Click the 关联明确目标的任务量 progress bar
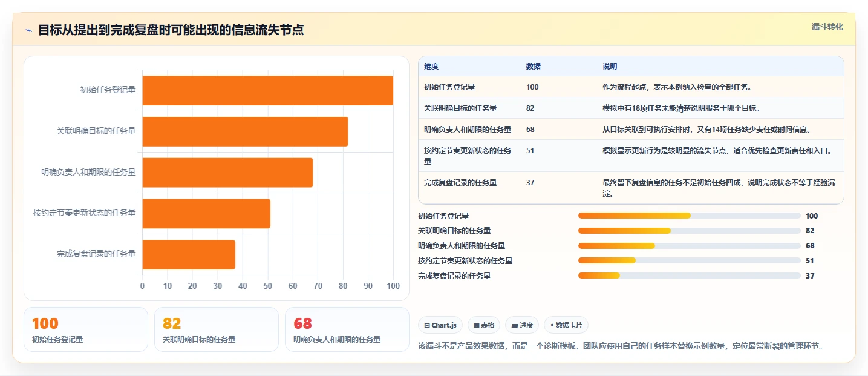Screen dimensions: 868x376 pos(690,231)
